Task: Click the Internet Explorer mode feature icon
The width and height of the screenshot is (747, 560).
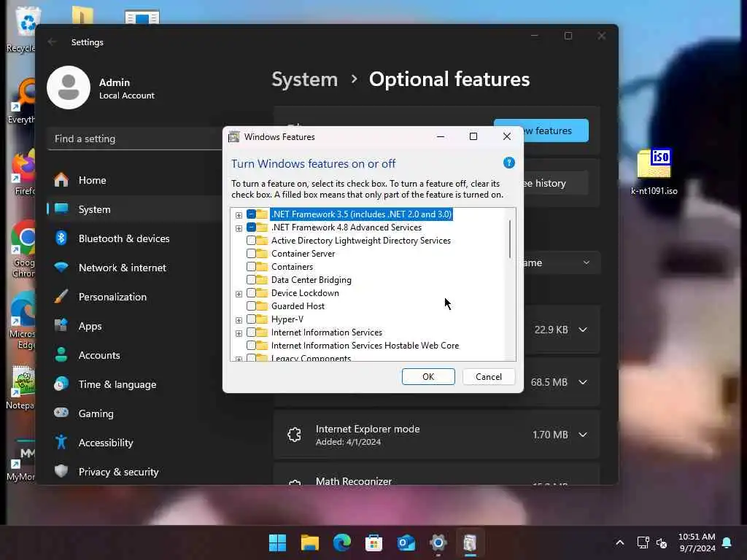Action: click(x=295, y=435)
